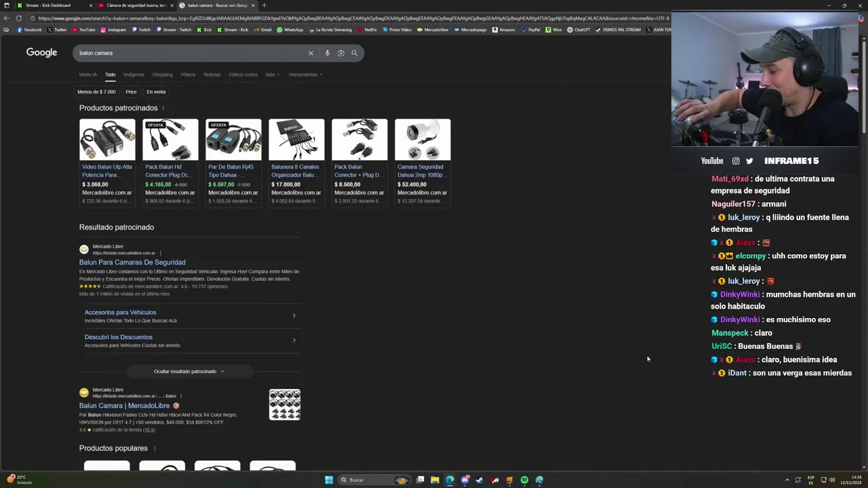Image resolution: width=868 pixels, height=488 pixels.
Task: Open Balun Camara | MercadoLibre result
Action: click(x=124, y=405)
